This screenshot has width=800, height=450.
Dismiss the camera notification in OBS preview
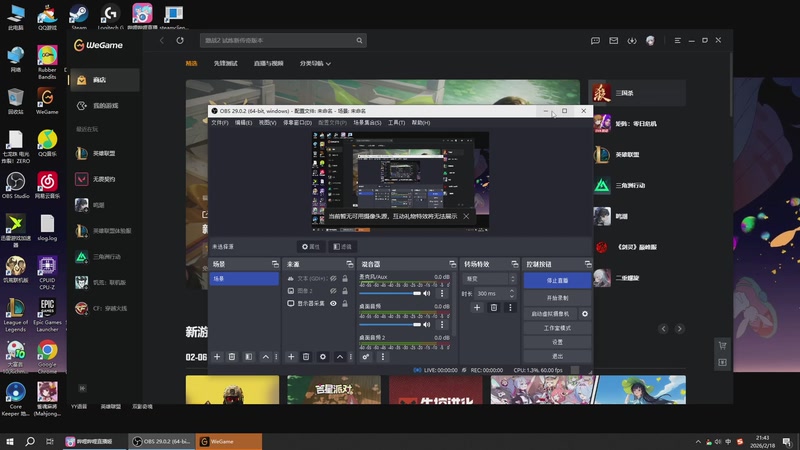coord(466,216)
